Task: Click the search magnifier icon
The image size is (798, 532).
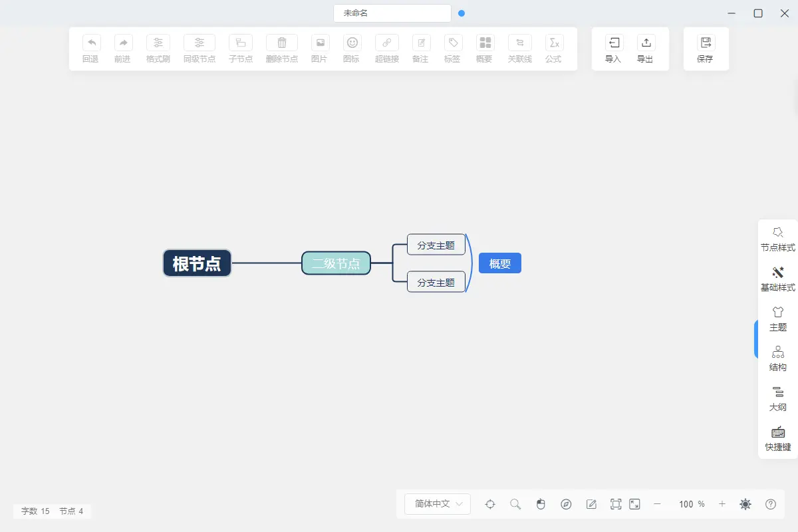Action: click(515, 504)
